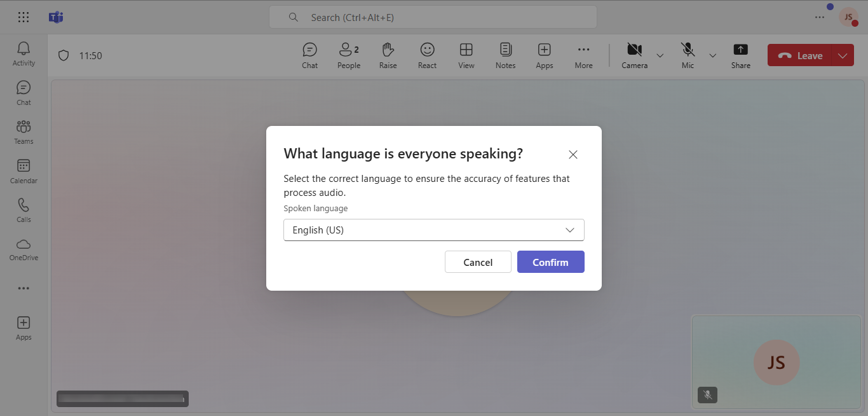Open OneDrive from the sidebar
Image resolution: width=868 pixels, height=416 pixels.
[x=24, y=249]
